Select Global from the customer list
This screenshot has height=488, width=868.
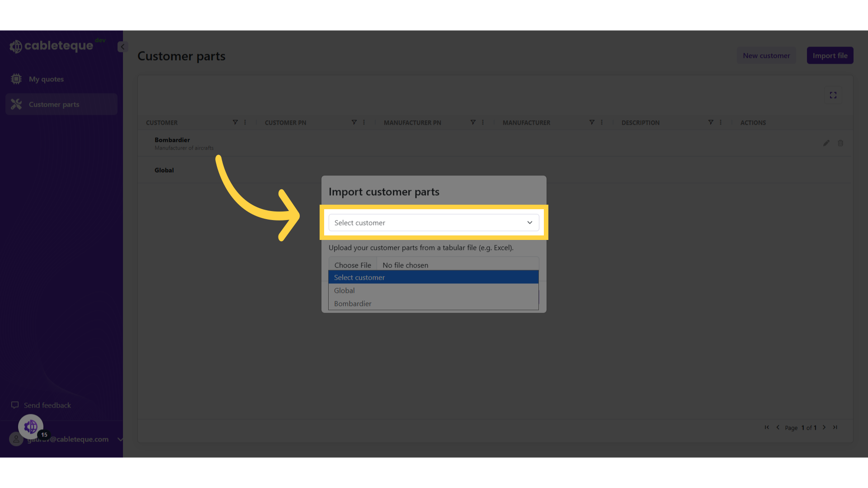(344, 290)
